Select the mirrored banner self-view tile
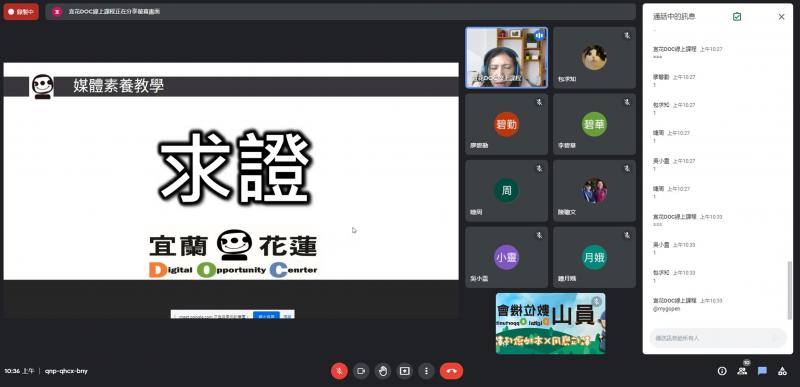This screenshot has height=387, width=800. [x=551, y=323]
